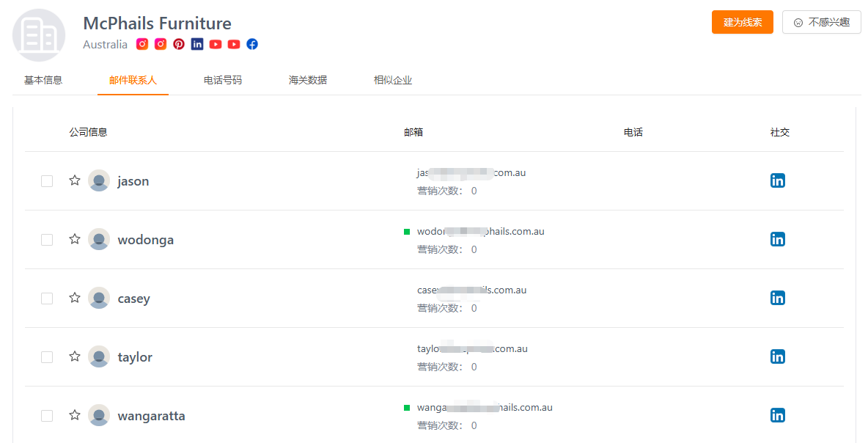Open the first Instagram icon under McPhails Furniture
Screen dimensions: 868x443
tap(142, 44)
